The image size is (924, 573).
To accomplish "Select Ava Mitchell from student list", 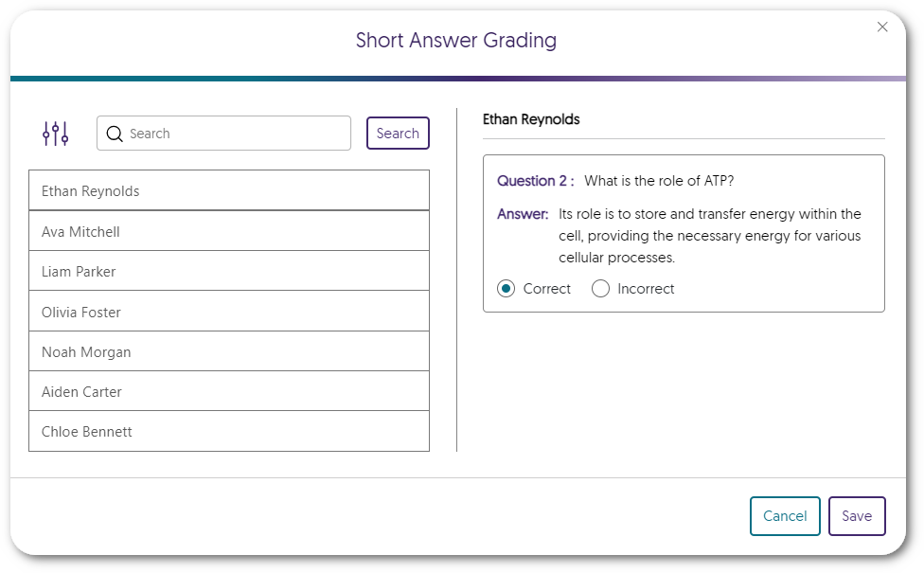I will coord(229,232).
